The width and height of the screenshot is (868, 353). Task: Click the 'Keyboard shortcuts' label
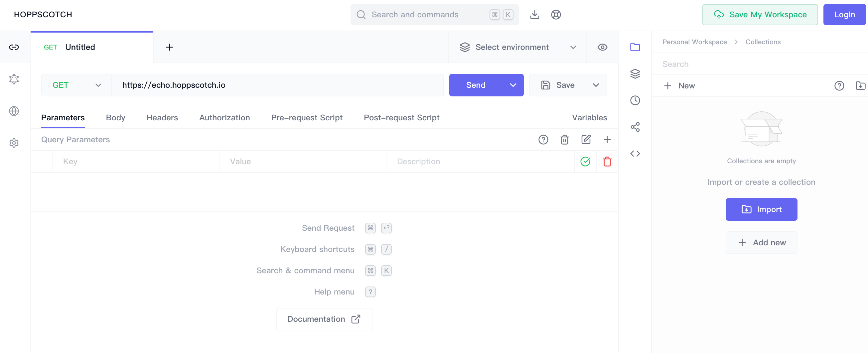(x=317, y=249)
